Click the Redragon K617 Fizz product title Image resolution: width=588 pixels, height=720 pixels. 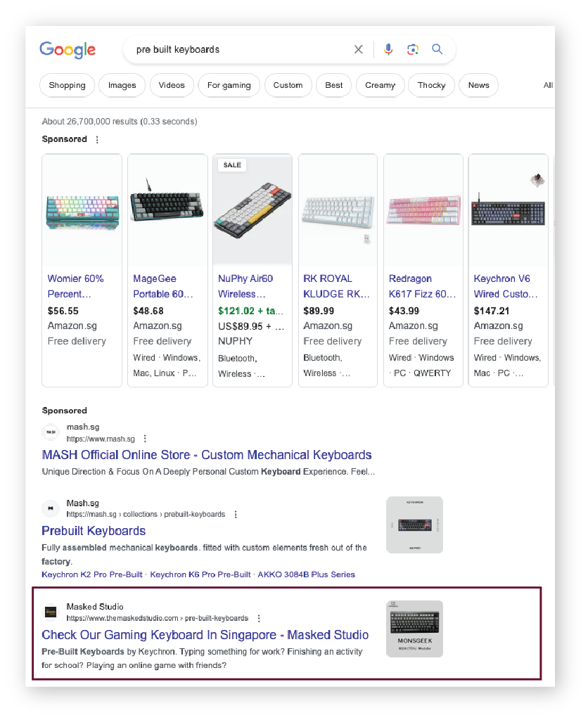click(x=422, y=286)
